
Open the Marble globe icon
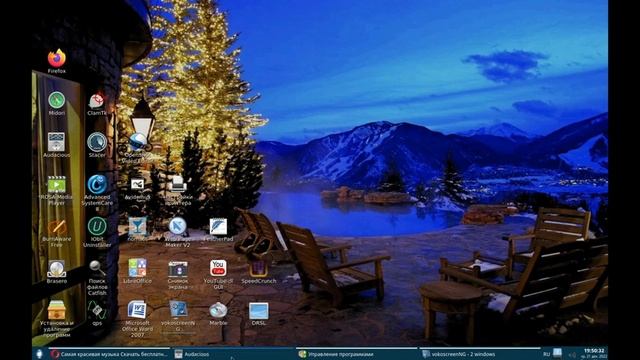(218, 310)
